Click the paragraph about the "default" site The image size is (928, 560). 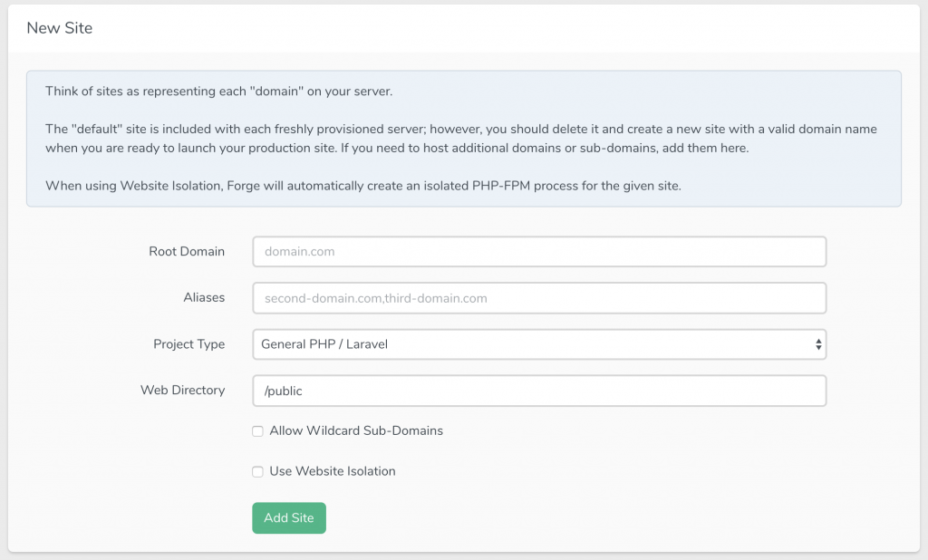pos(461,139)
